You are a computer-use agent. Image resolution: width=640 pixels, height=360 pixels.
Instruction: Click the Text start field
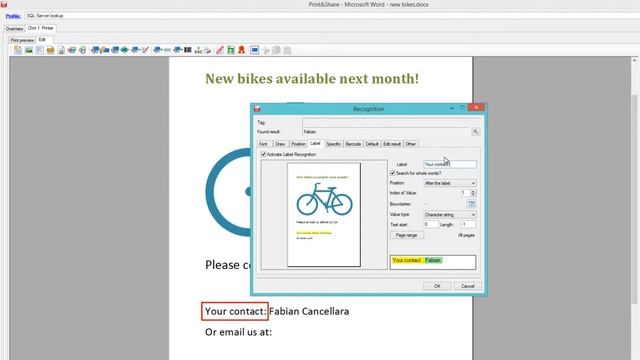pos(430,224)
